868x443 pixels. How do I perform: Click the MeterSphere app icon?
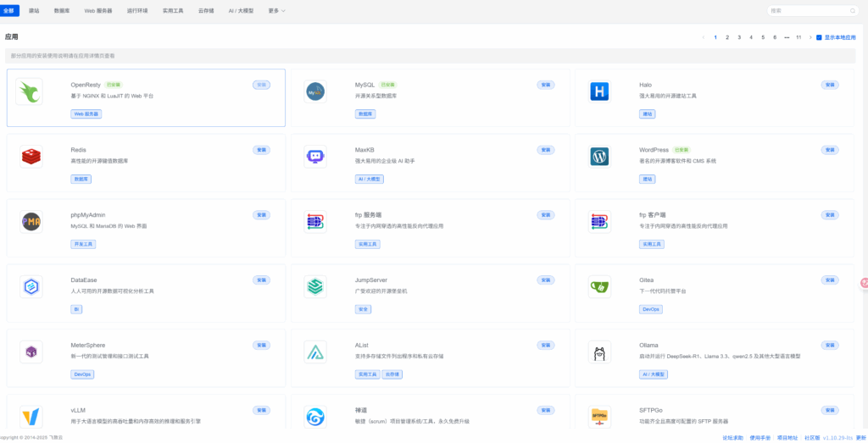(x=31, y=352)
